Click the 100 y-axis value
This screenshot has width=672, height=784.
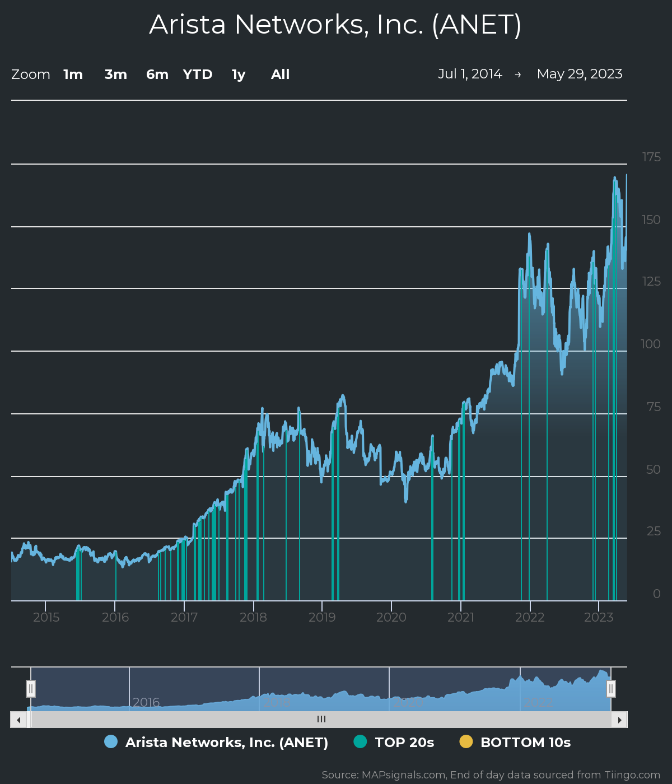651,344
